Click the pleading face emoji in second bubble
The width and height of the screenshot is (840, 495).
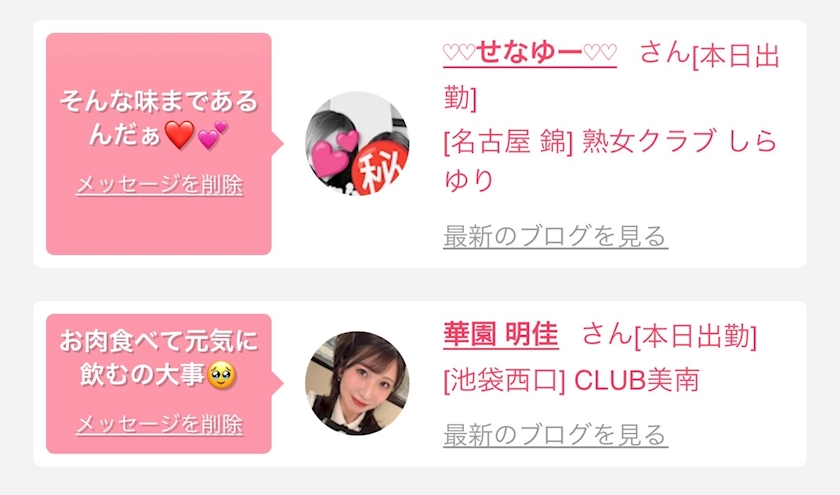[x=221, y=376]
